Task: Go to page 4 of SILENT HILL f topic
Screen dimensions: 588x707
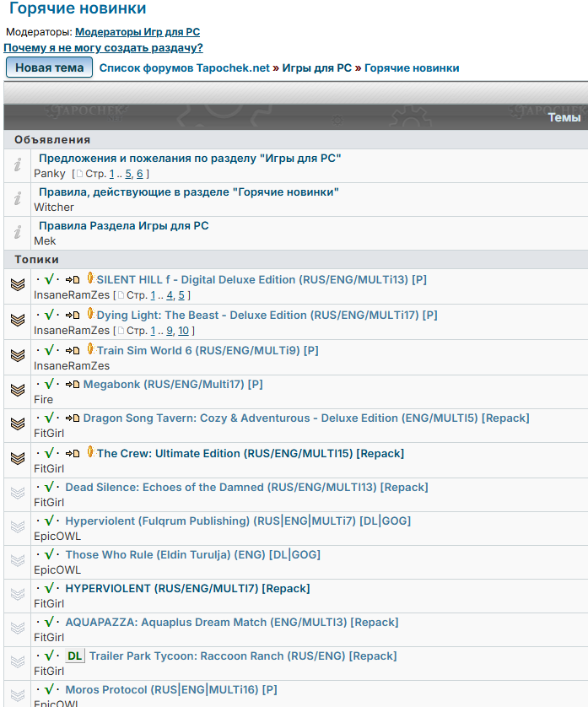Action: pyautogui.click(x=170, y=296)
